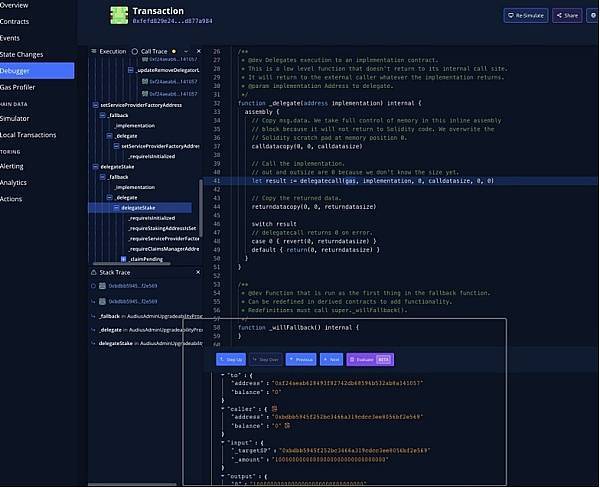Select _implementation under setServiceProviderFactoryAddress _fallback
Image resolution: width=600 pixels, height=488 pixels.
coord(135,126)
